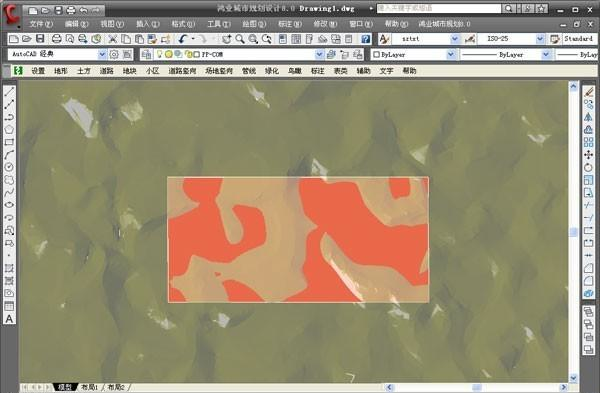
Task: Click the Open icon in title bar quick access
Action: point(45,10)
